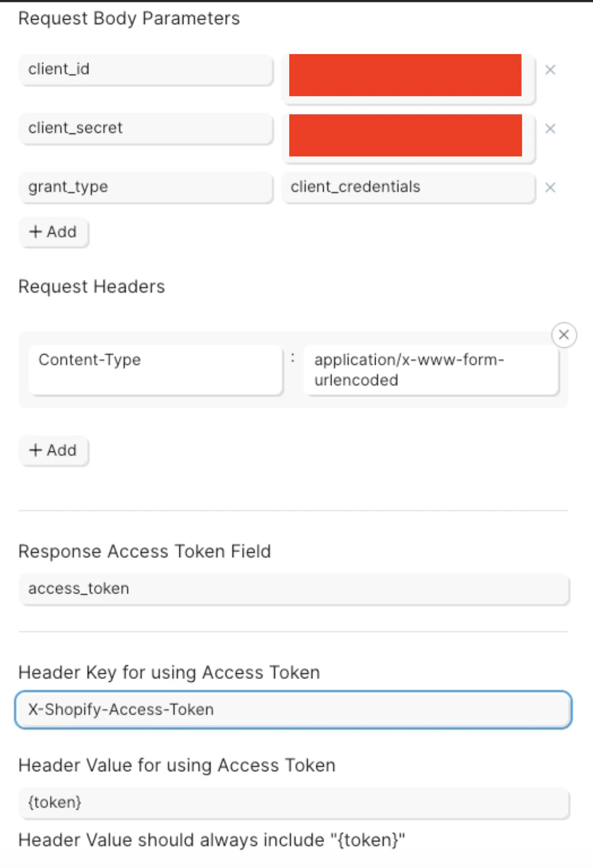Select the access_token response field input

pos(294,589)
